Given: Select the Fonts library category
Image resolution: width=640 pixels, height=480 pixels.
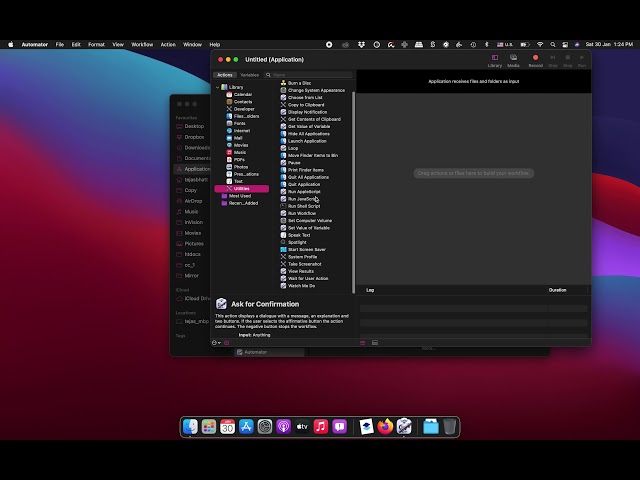Looking at the screenshot, I should coord(239,124).
